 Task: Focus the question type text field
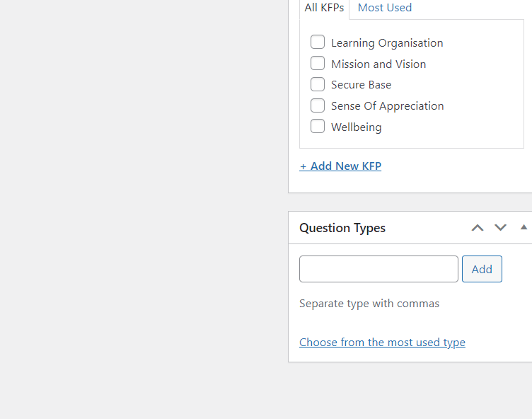coord(378,269)
